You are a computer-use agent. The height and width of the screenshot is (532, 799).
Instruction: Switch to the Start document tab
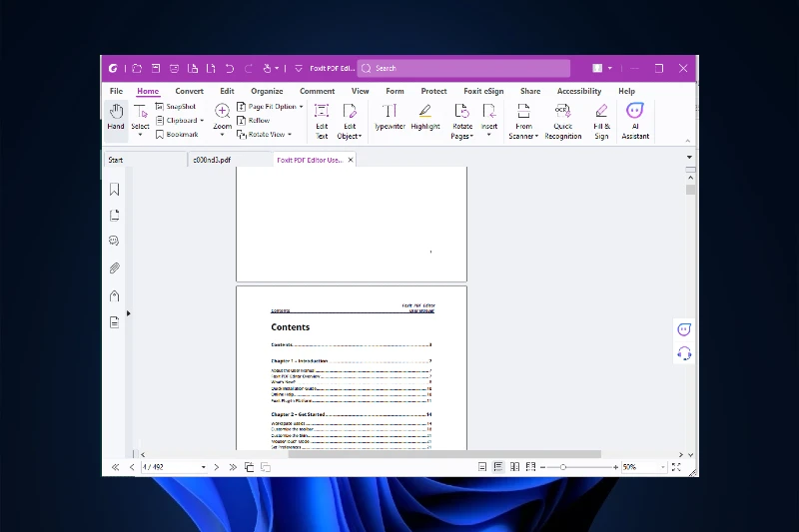point(145,160)
